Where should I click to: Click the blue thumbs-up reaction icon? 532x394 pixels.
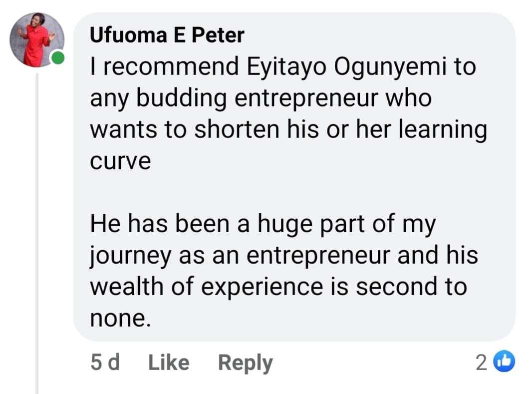point(503,362)
